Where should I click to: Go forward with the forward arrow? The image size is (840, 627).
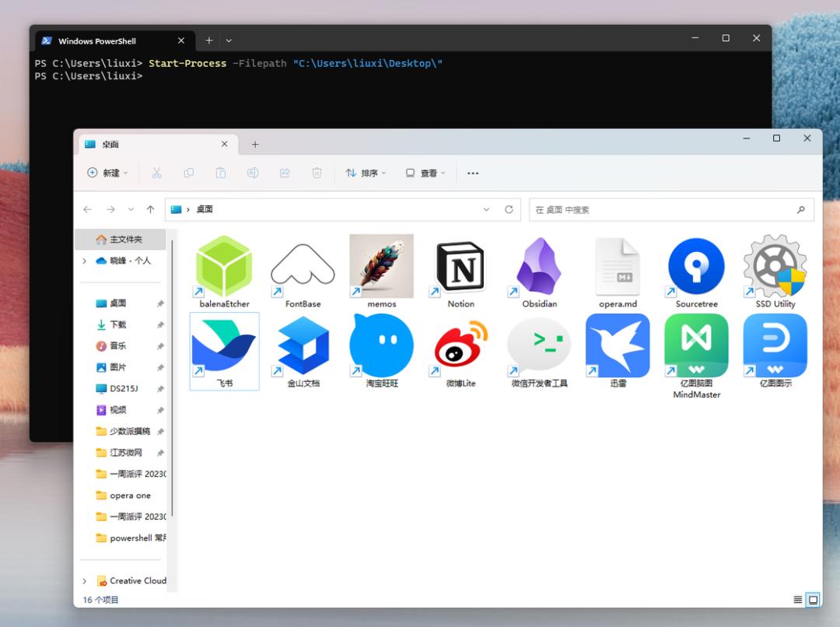tap(110, 209)
